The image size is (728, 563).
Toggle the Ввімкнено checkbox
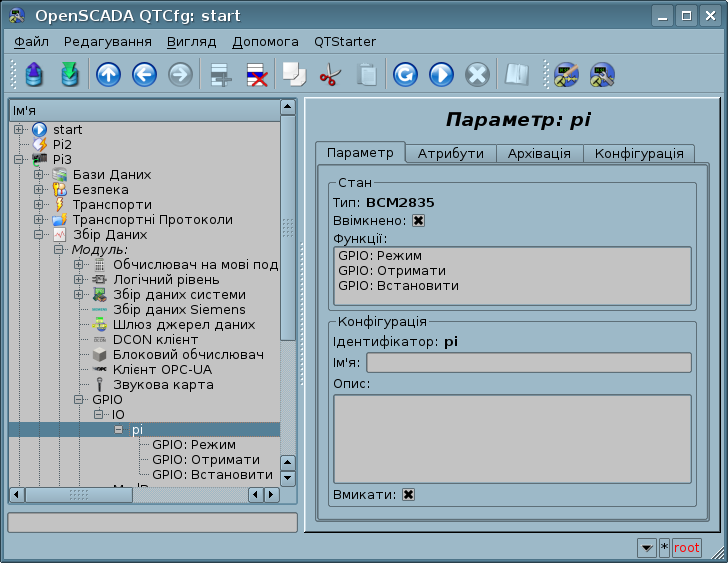(x=418, y=221)
